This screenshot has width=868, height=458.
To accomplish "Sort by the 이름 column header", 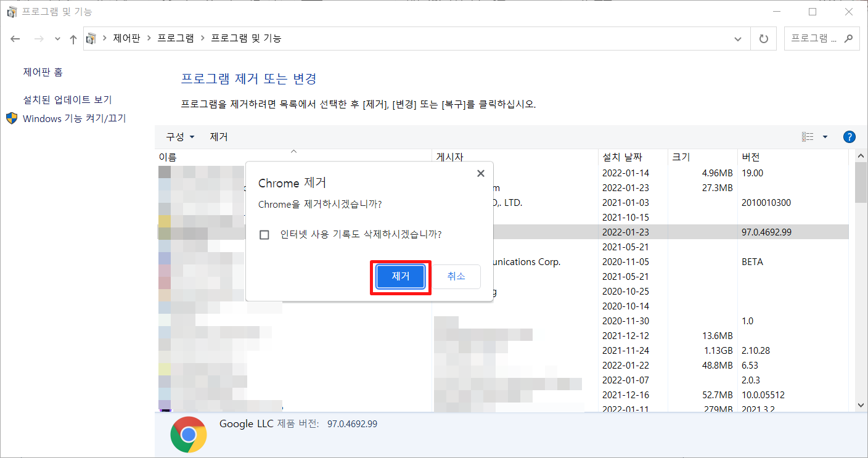I will click(x=293, y=157).
